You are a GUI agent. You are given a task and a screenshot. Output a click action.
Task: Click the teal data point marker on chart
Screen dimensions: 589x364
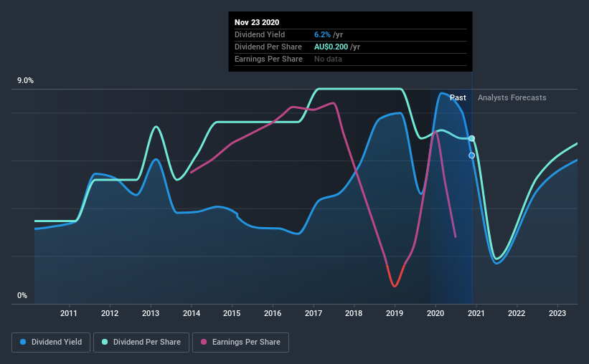pyautogui.click(x=472, y=138)
